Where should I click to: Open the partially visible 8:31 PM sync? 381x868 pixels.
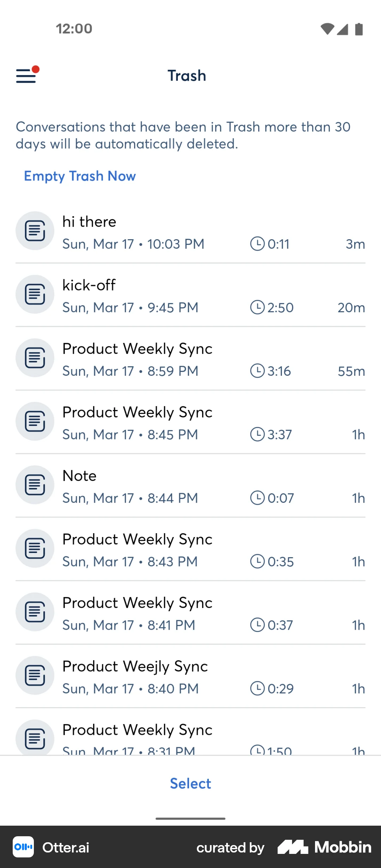click(137, 730)
